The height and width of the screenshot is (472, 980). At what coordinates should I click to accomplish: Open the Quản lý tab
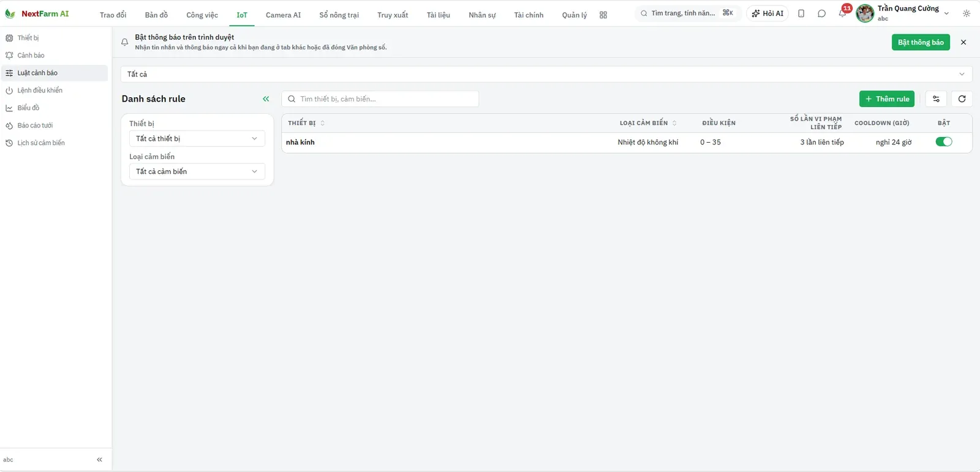click(574, 15)
